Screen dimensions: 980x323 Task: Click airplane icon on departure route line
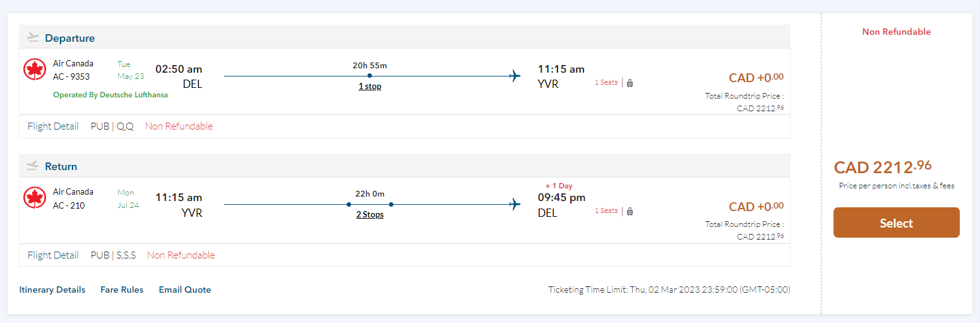coord(515,76)
